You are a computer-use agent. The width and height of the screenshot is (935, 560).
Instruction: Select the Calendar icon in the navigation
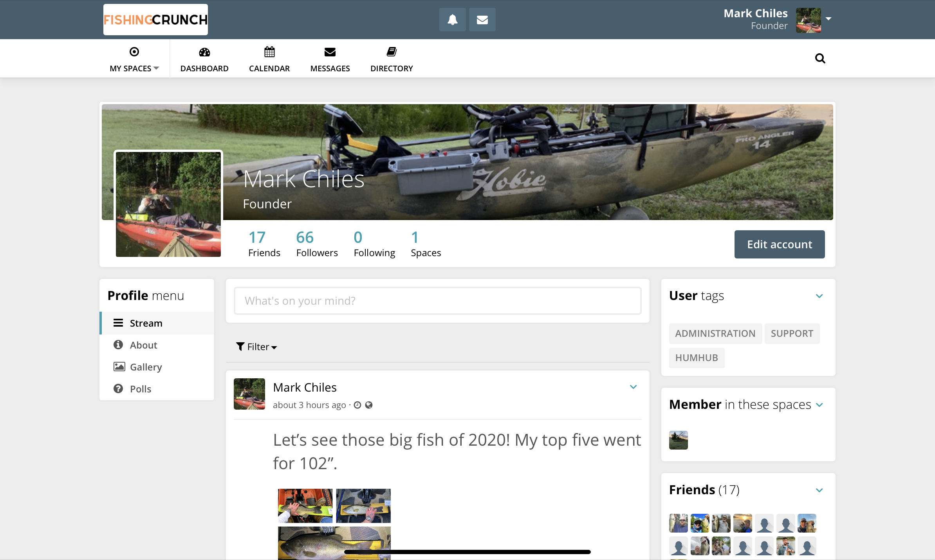(269, 58)
